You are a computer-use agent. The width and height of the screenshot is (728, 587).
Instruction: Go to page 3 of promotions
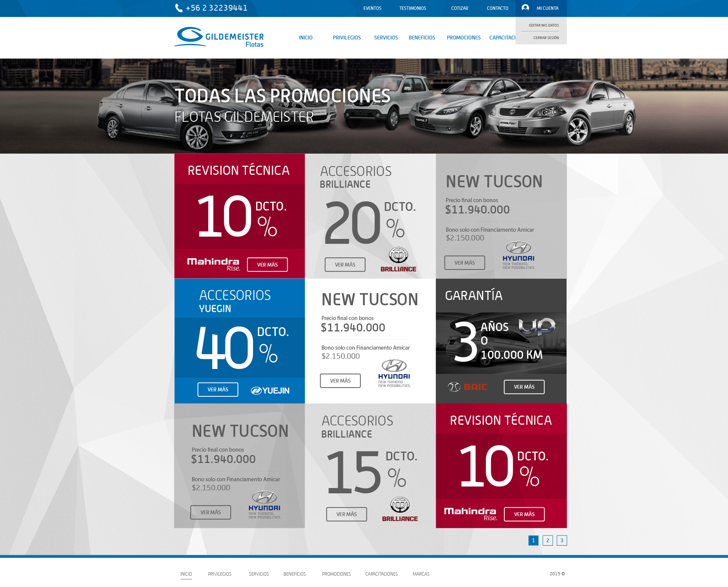562,540
